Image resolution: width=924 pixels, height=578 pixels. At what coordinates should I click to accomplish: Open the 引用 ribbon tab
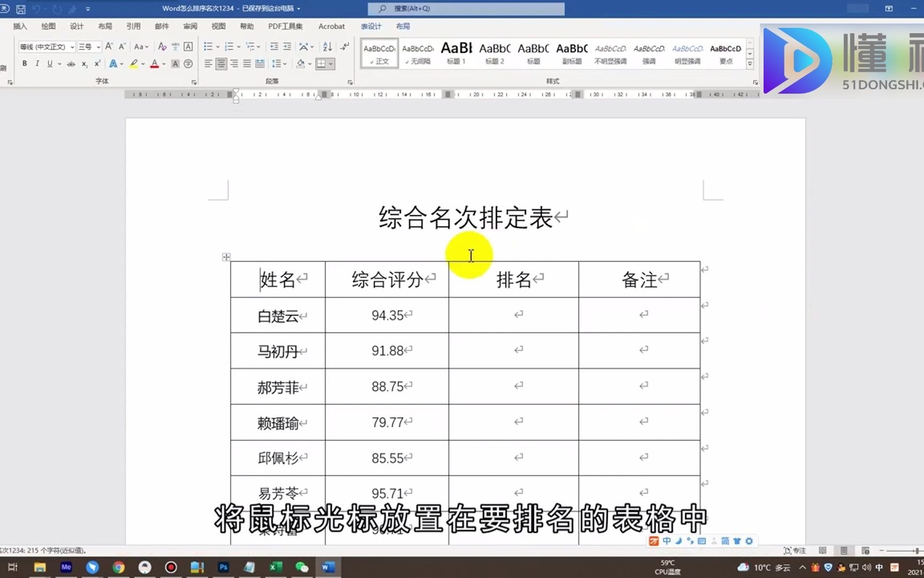point(133,26)
